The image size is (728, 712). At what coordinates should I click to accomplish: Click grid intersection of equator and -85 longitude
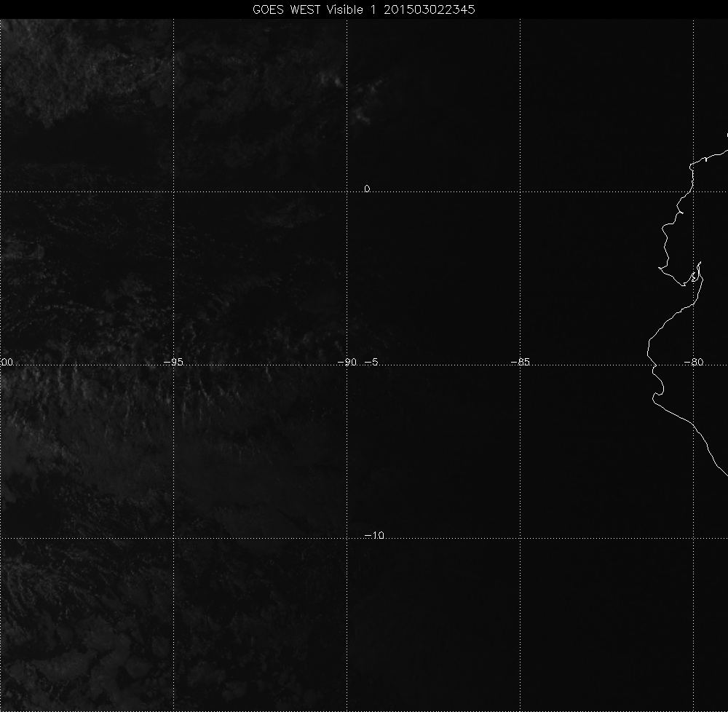521,191
